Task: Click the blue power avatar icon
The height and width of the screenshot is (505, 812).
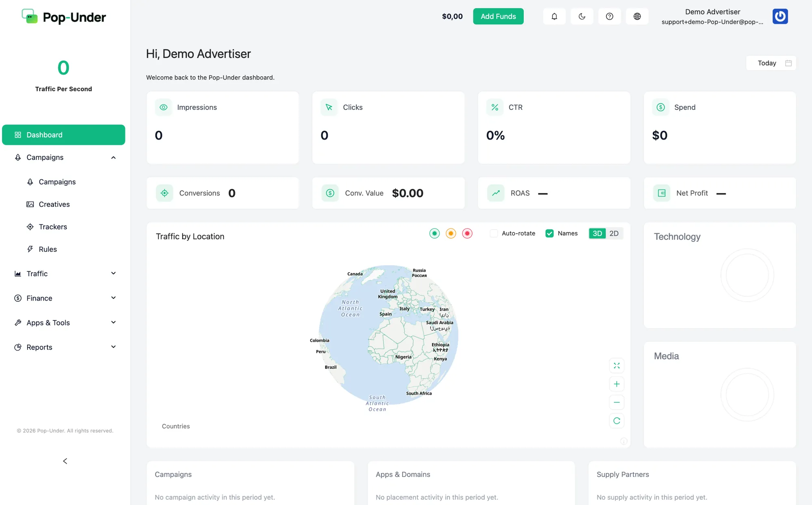Action: point(780,16)
